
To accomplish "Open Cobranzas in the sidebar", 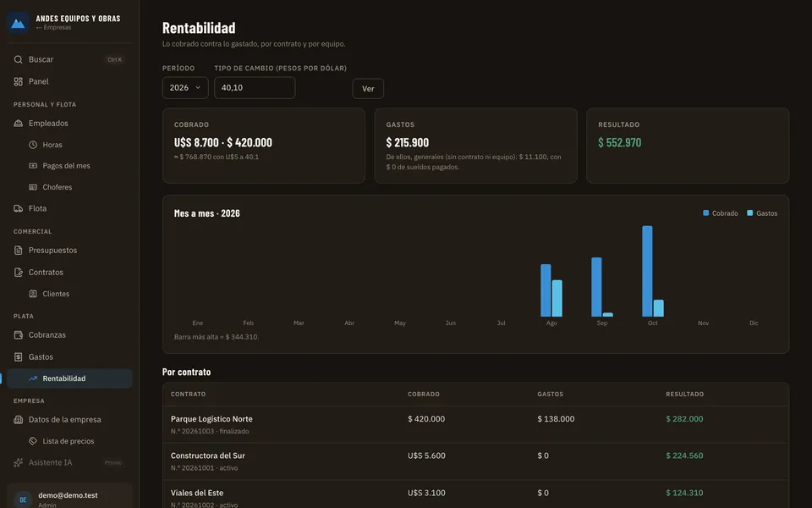I will [x=69, y=335].
